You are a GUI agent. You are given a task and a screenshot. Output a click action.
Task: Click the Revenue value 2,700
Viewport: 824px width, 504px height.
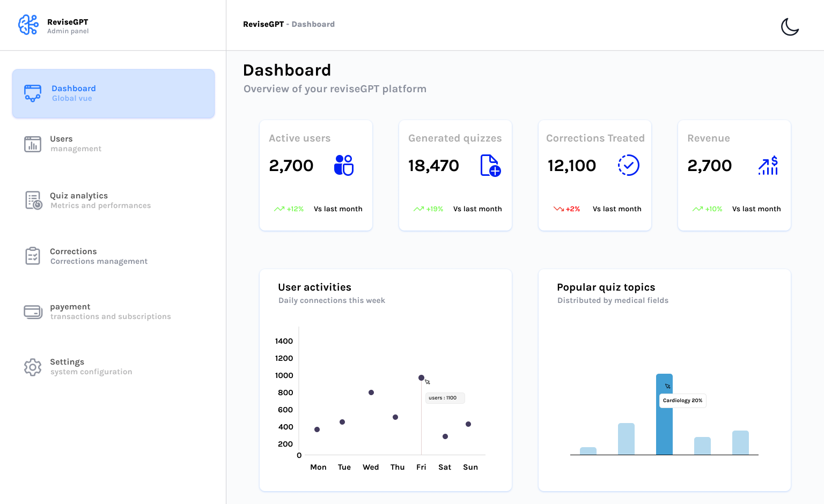[710, 166]
